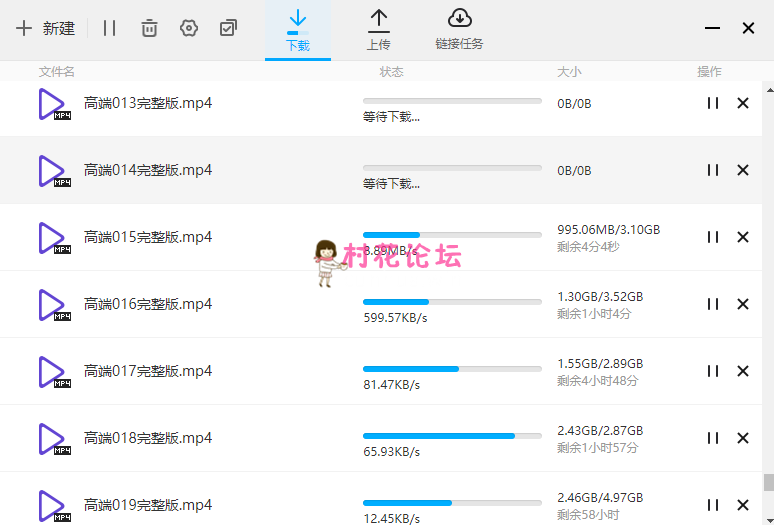Image resolution: width=774 pixels, height=525 pixels.
Task: Switch to the 上传 upload tab
Action: [x=378, y=30]
